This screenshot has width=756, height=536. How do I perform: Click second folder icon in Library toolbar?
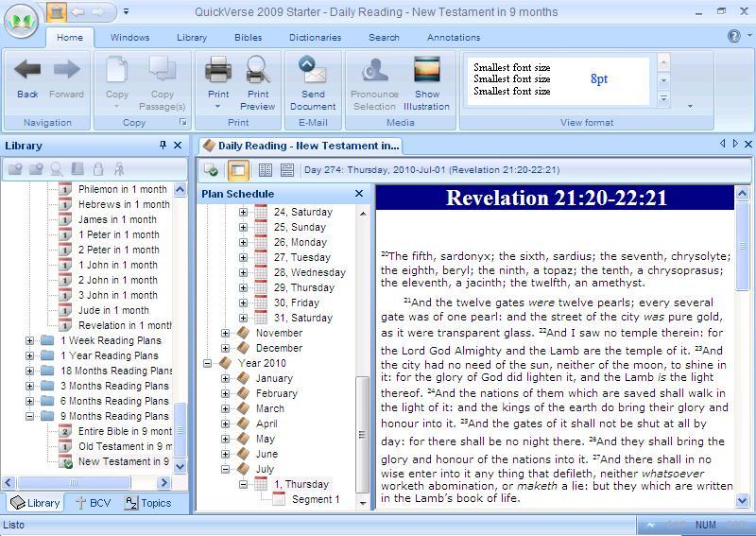pyautogui.click(x=36, y=169)
